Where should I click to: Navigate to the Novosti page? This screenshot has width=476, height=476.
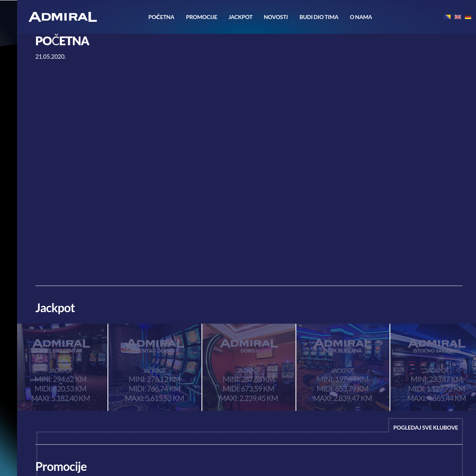click(x=276, y=17)
